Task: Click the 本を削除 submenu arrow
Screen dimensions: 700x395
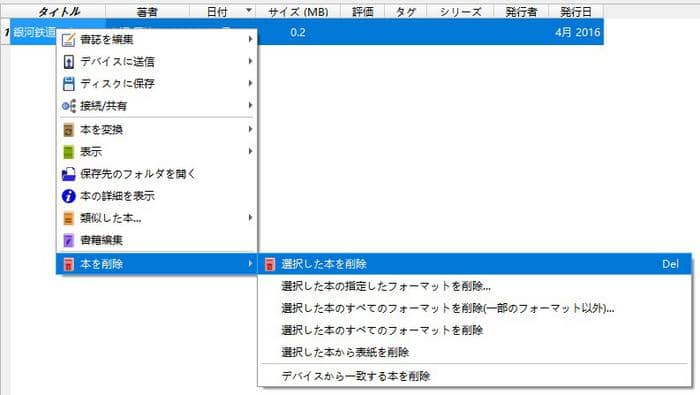Action: click(250, 264)
